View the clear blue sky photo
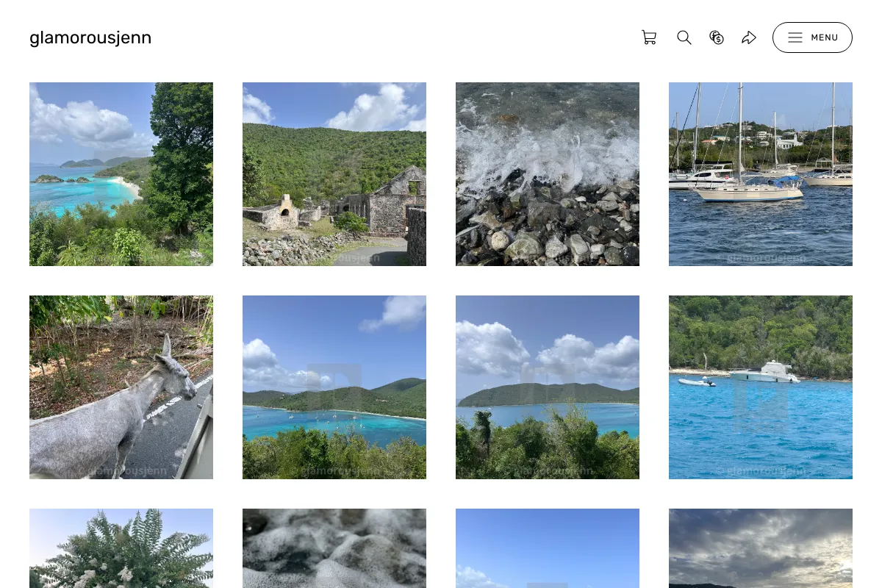Image resolution: width=882 pixels, height=588 pixels. click(548, 548)
